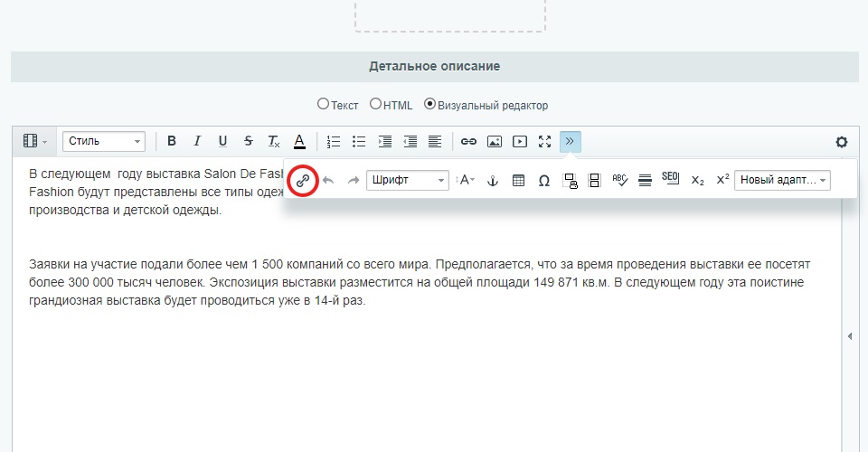Switch the editor to fullscreen mode
Viewport: 868px width, 452px height.
click(544, 142)
